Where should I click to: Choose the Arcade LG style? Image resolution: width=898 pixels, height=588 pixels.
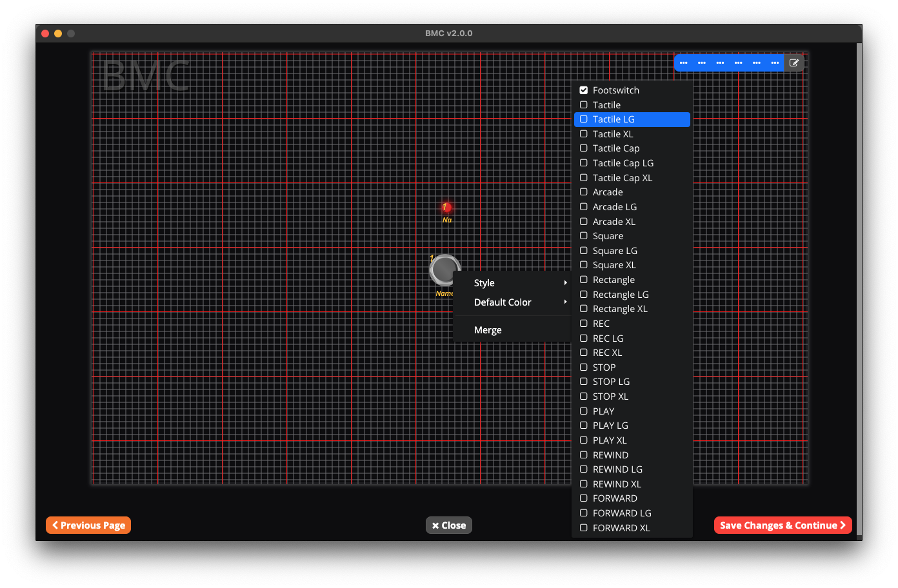(x=632, y=207)
